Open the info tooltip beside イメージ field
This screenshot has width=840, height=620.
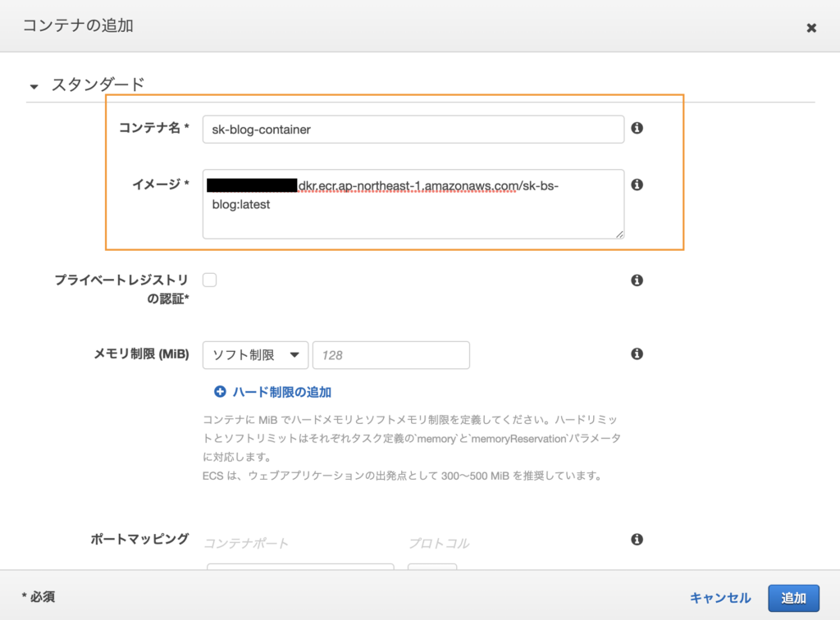coord(637,185)
